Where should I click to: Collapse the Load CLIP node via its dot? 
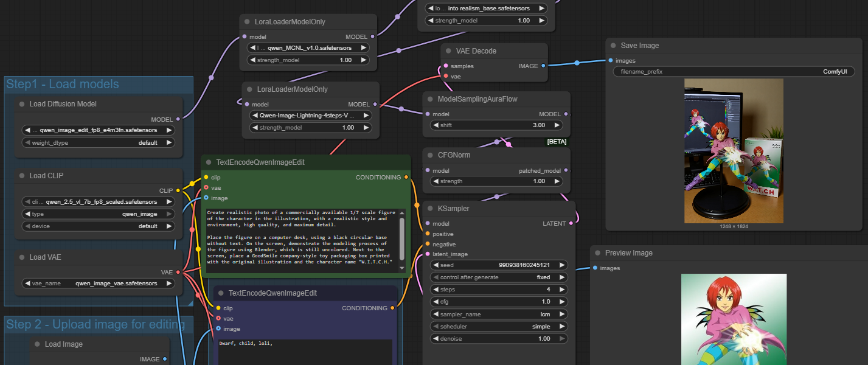[22, 176]
